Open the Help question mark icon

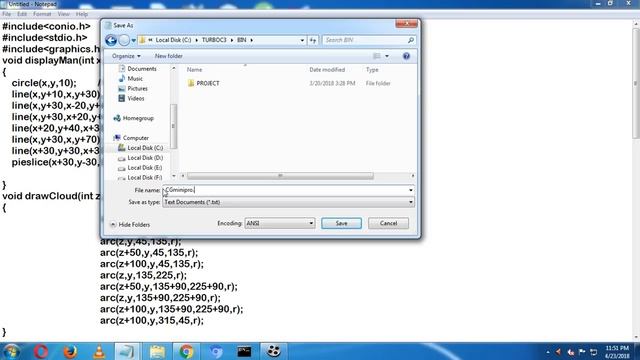406,56
